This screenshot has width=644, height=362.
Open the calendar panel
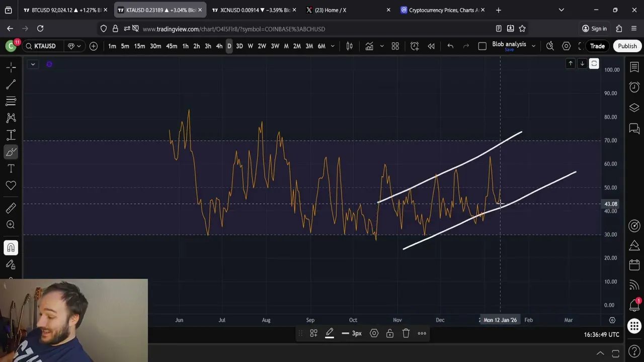[x=634, y=265]
